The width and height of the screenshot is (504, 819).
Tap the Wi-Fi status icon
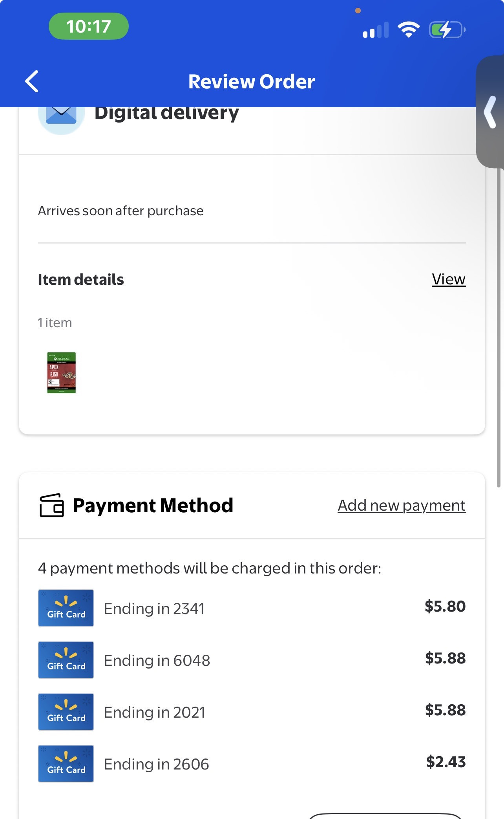[x=409, y=30]
